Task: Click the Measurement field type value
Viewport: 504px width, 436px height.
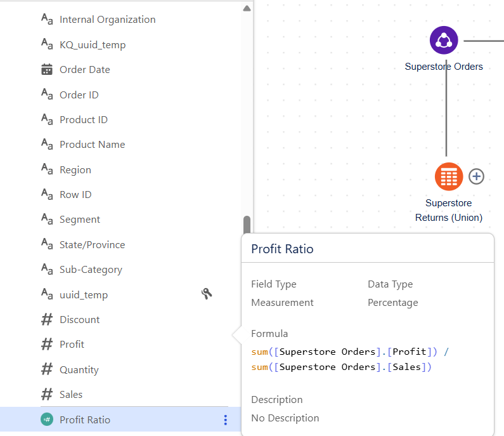Action: [x=282, y=303]
